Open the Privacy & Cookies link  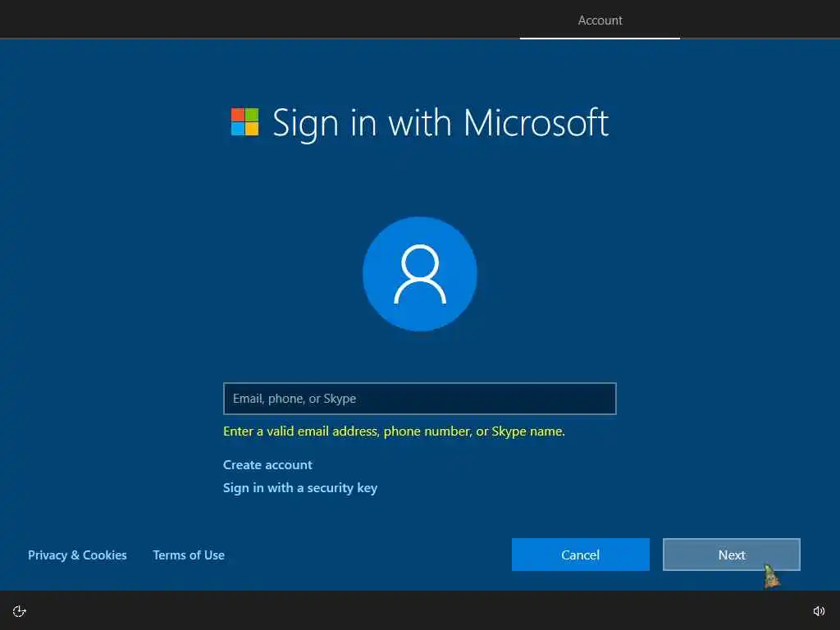(77, 555)
